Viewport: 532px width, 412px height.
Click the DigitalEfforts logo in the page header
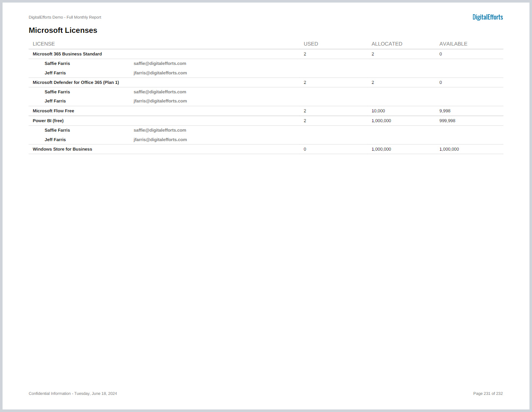pyautogui.click(x=488, y=17)
